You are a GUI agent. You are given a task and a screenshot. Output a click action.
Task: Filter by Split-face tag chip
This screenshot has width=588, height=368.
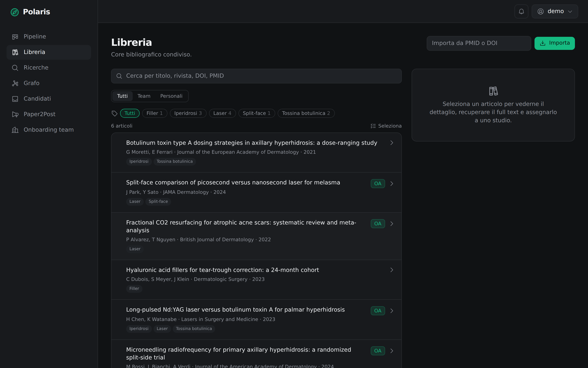click(257, 113)
